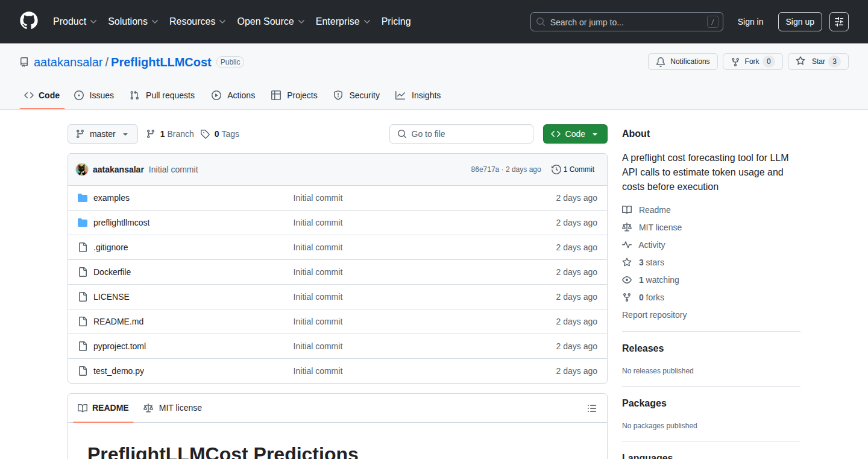
Task: Open the Insights tab
Action: click(418, 95)
